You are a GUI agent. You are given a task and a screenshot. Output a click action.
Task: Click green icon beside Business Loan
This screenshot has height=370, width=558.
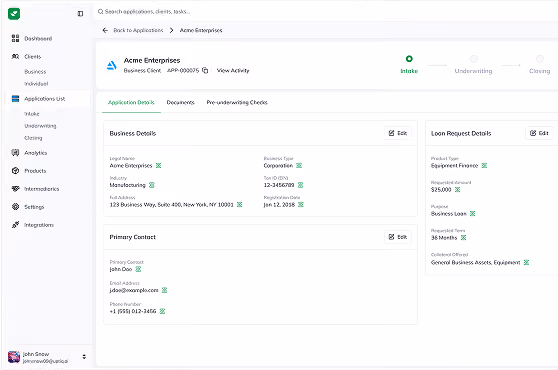472,214
